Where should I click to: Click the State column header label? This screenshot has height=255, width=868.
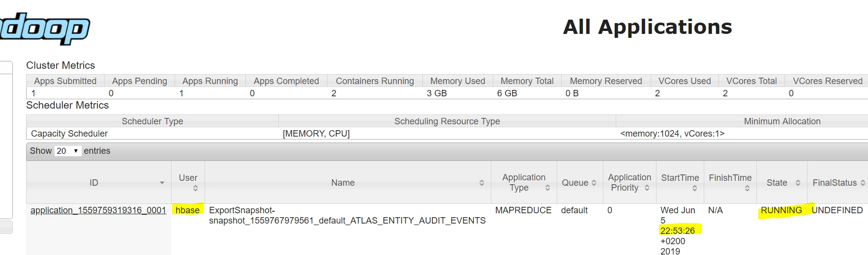(x=777, y=183)
